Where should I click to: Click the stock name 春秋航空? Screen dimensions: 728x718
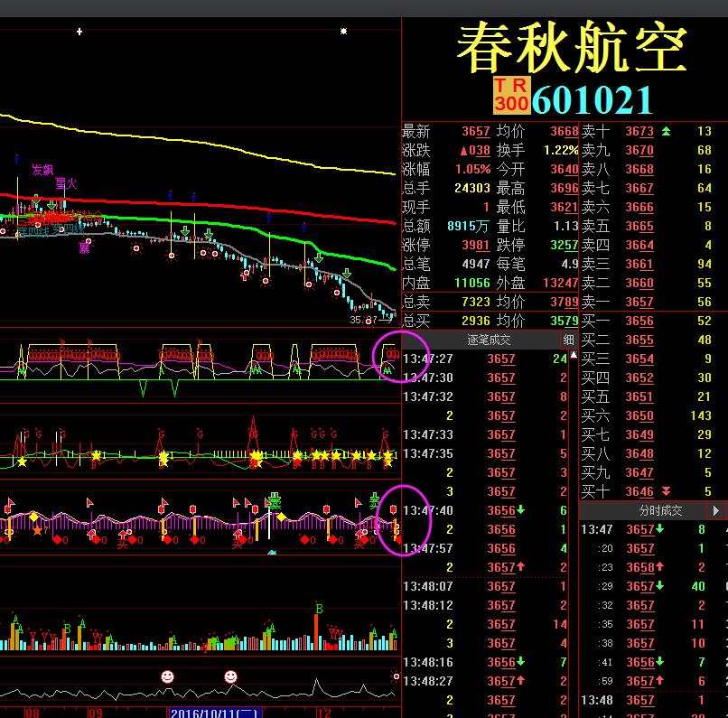tap(572, 48)
